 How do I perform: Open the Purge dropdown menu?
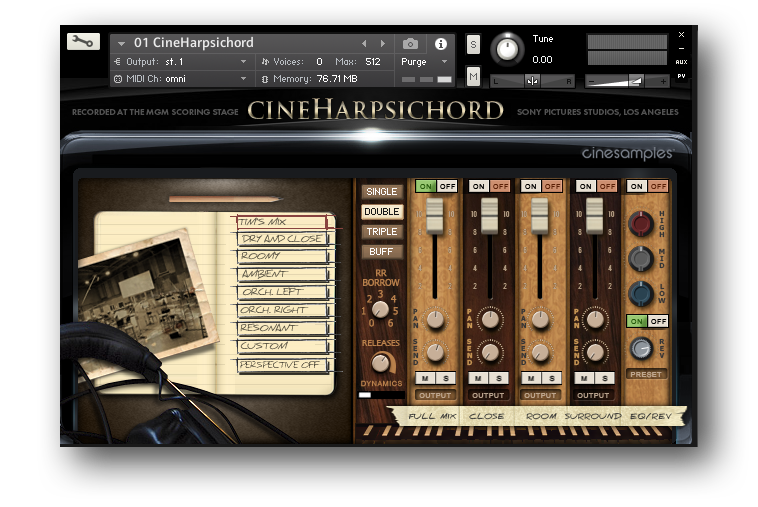tap(444, 62)
